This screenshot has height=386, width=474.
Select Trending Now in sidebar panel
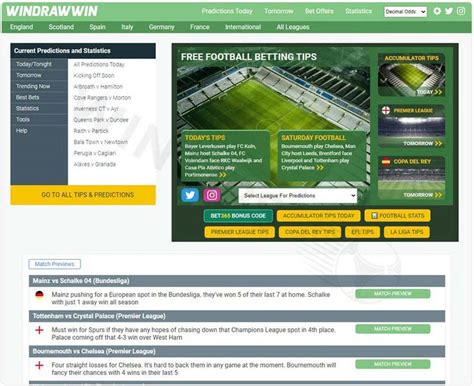39,86
